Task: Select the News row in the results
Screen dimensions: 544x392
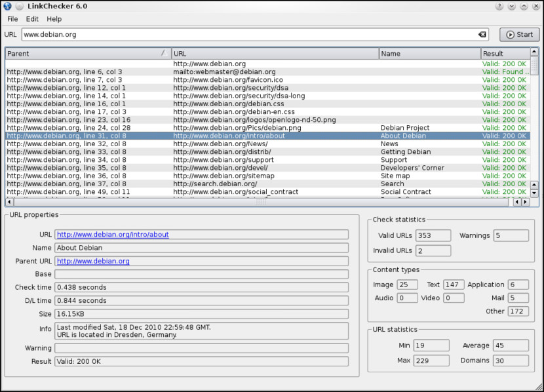Action: [267, 144]
